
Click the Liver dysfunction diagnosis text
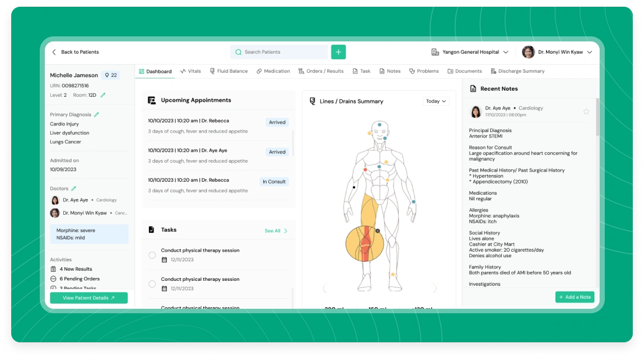(69, 133)
